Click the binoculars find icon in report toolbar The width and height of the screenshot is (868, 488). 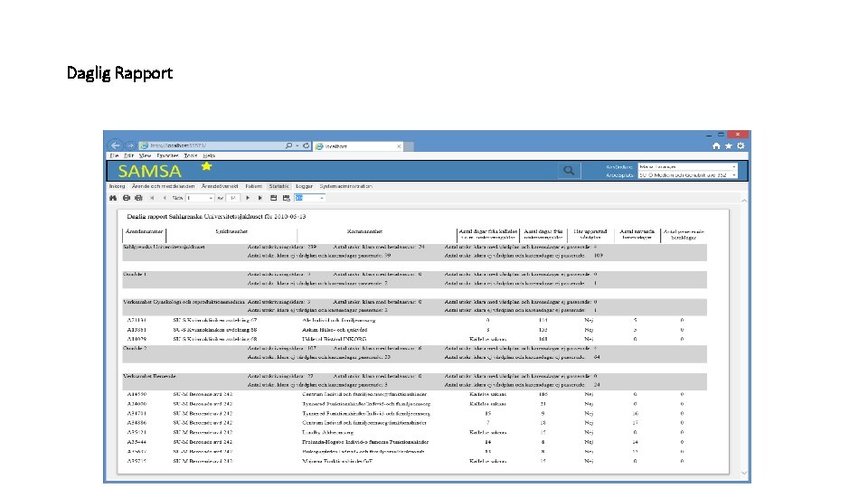[113, 198]
